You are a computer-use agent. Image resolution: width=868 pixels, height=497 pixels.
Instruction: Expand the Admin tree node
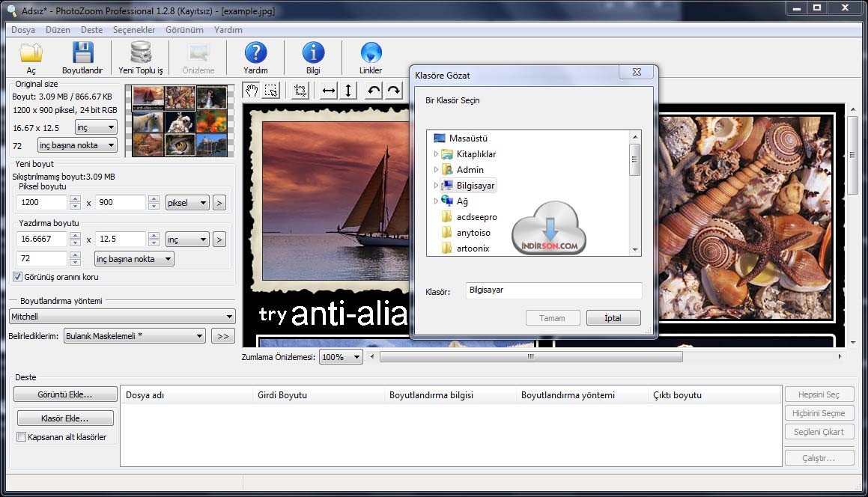[436, 170]
